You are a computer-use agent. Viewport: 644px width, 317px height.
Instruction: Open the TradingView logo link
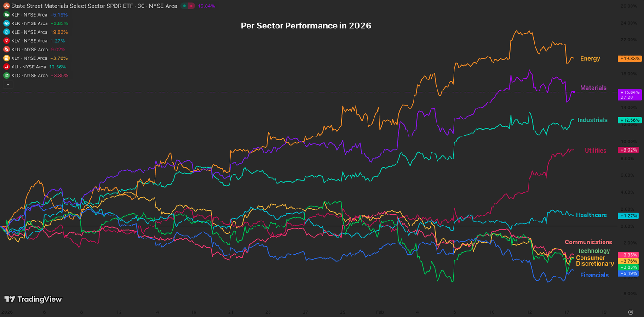point(33,300)
